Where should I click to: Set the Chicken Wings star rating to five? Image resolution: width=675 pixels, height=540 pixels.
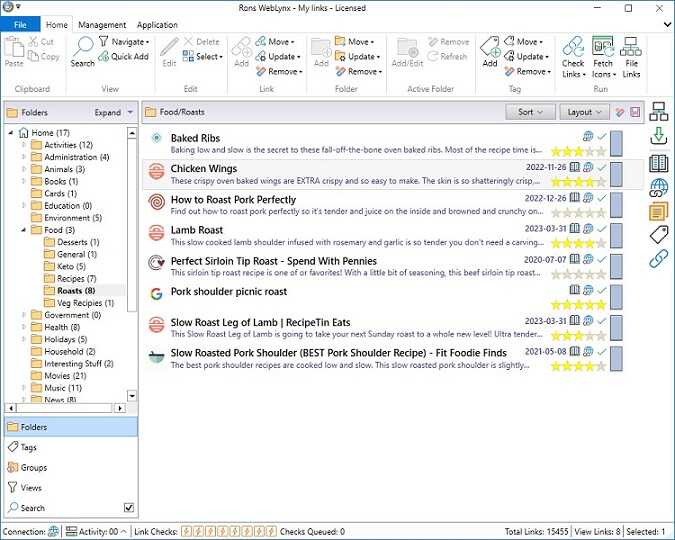602,183
